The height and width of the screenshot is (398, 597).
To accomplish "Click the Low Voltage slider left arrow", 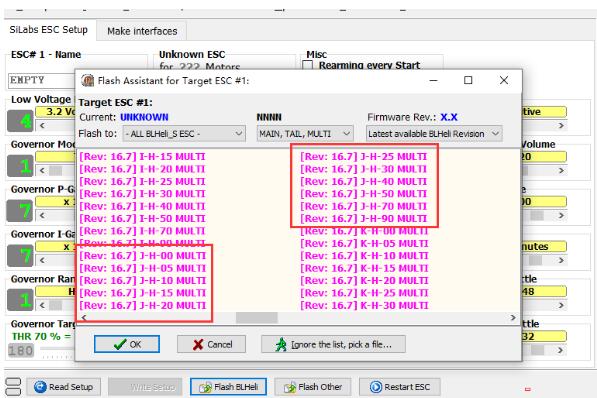I will [x=42, y=125].
